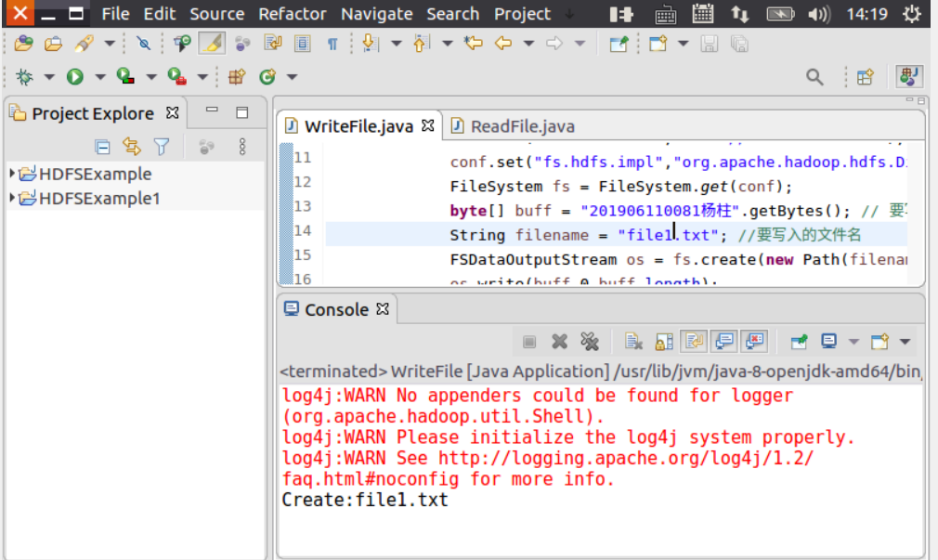Clear the console output

click(634, 342)
